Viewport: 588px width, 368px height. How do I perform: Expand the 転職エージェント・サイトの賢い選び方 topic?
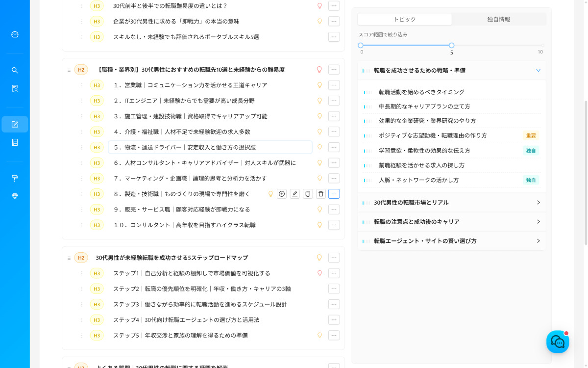coord(539,241)
